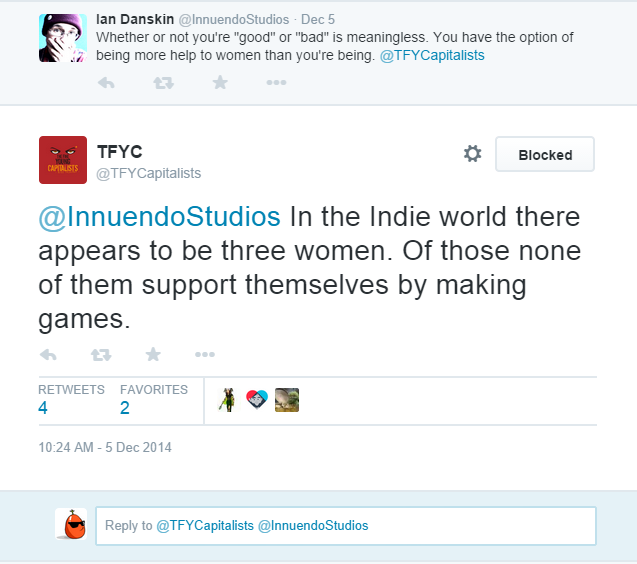Open the green figure retweeter avatar
The width and height of the screenshot is (637, 564).
pyautogui.click(x=228, y=400)
